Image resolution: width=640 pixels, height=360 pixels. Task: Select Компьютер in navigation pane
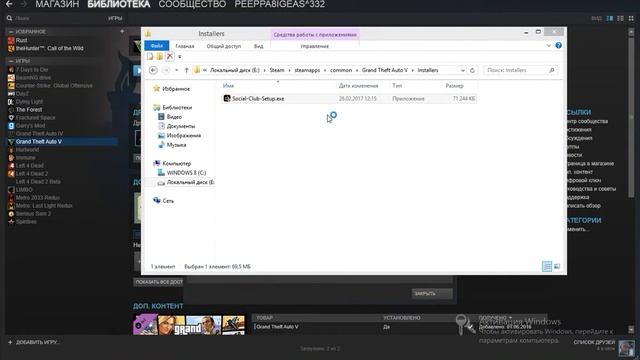click(172, 163)
